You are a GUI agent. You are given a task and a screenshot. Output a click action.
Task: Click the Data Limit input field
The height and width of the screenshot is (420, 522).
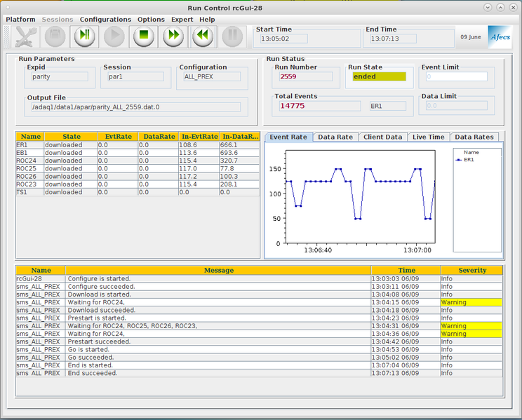[x=457, y=106]
